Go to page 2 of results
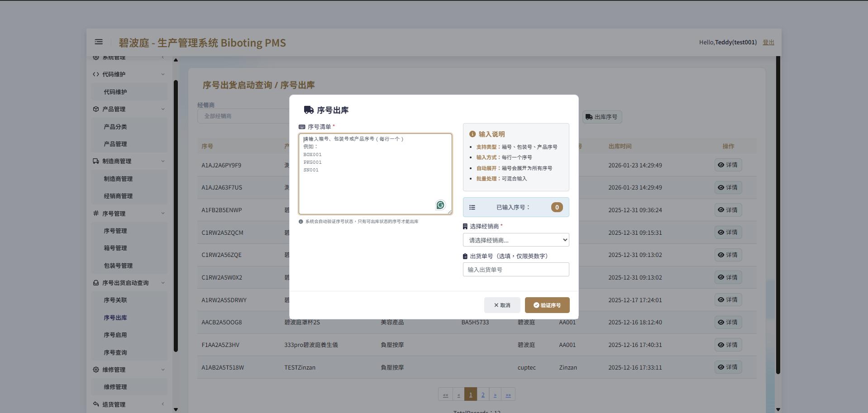This screenshot has height=413, width=868. [483, 394]
